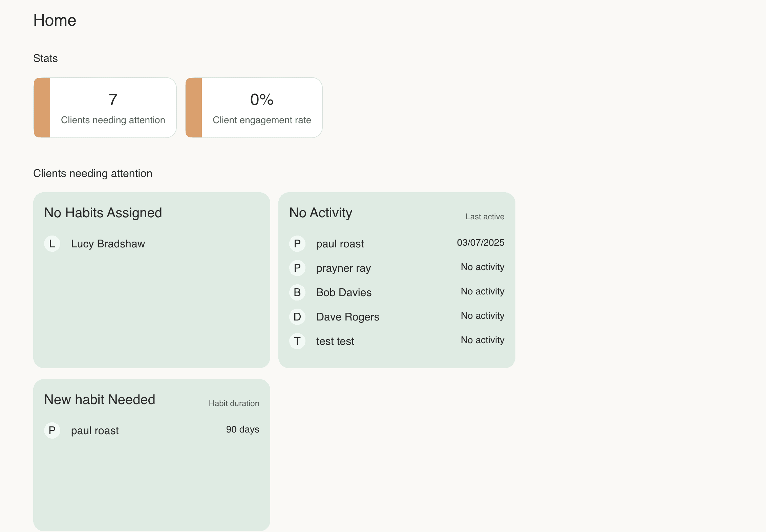Viewport: 766px width, 532px height.
Task: Select prayner ray's "P" avatar circle
Action: click(x=297, y=268)
